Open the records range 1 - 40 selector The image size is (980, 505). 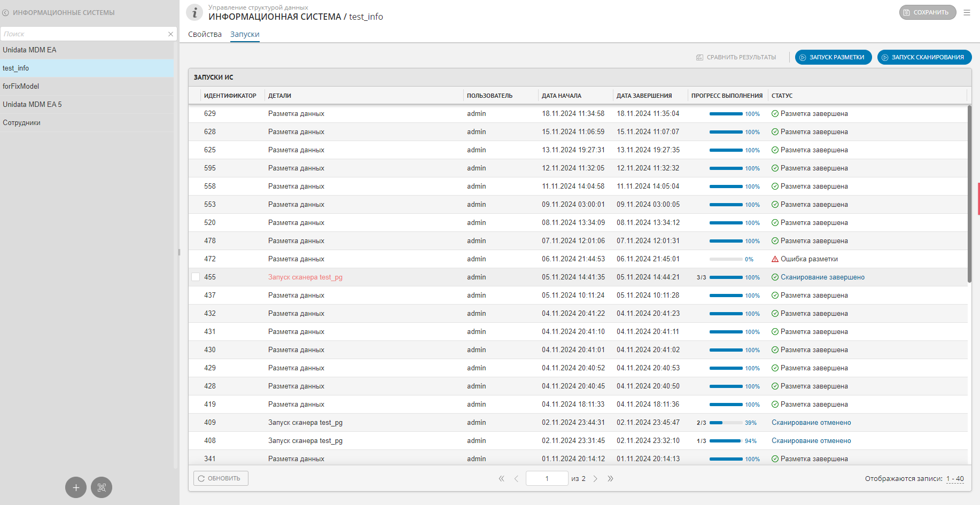955,479
